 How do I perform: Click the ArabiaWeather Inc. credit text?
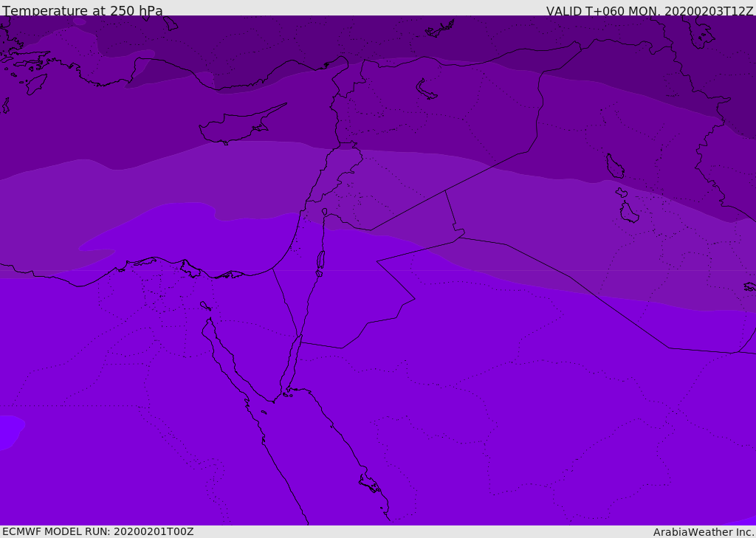(x=704, y=532)
